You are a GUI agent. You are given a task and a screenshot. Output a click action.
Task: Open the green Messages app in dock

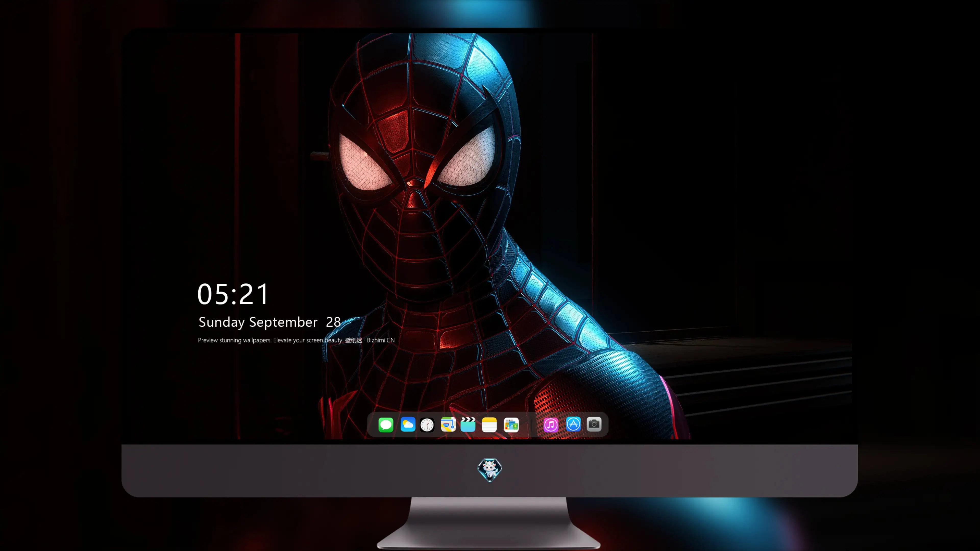[x=386, y=424]
